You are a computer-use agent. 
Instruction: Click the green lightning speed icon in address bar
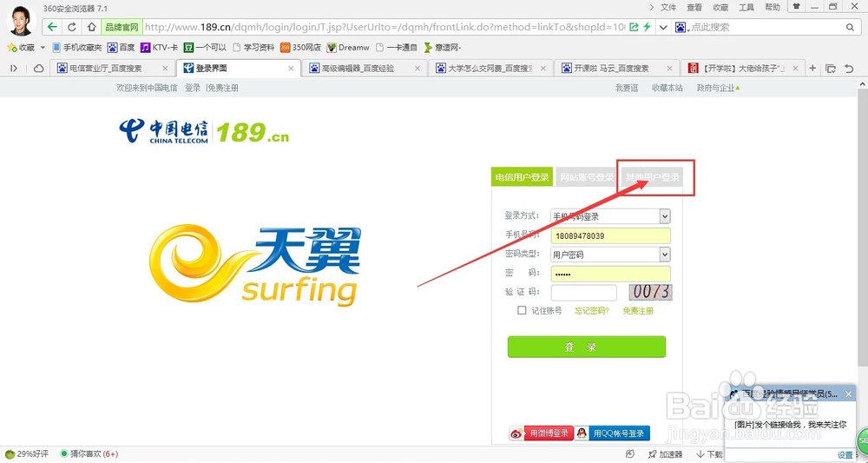(646, 27)
